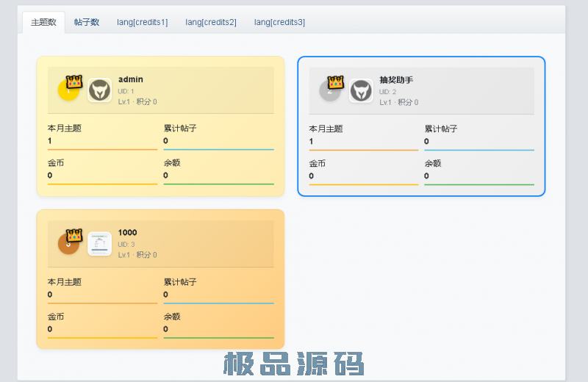Open the lang[credits1] tab
Image resolution: width=588 pixels, height=382 pixels.
tap(142, 23)
